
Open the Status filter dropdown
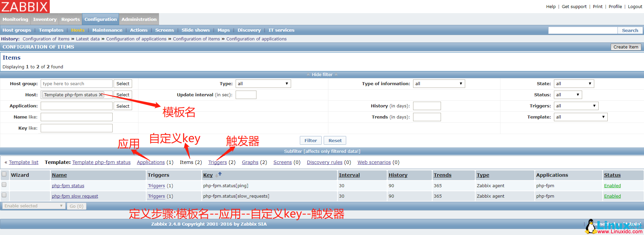tap(568, 95)
